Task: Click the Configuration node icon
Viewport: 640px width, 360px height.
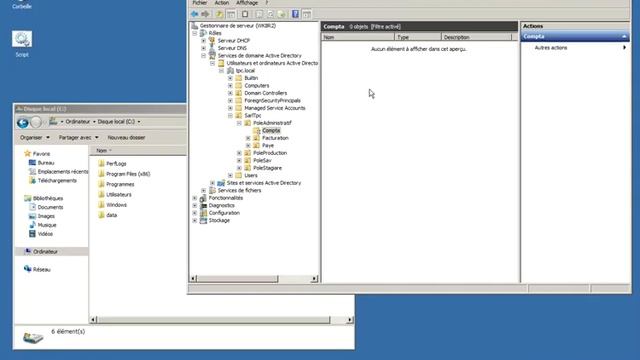Action: tap(203, 213)
